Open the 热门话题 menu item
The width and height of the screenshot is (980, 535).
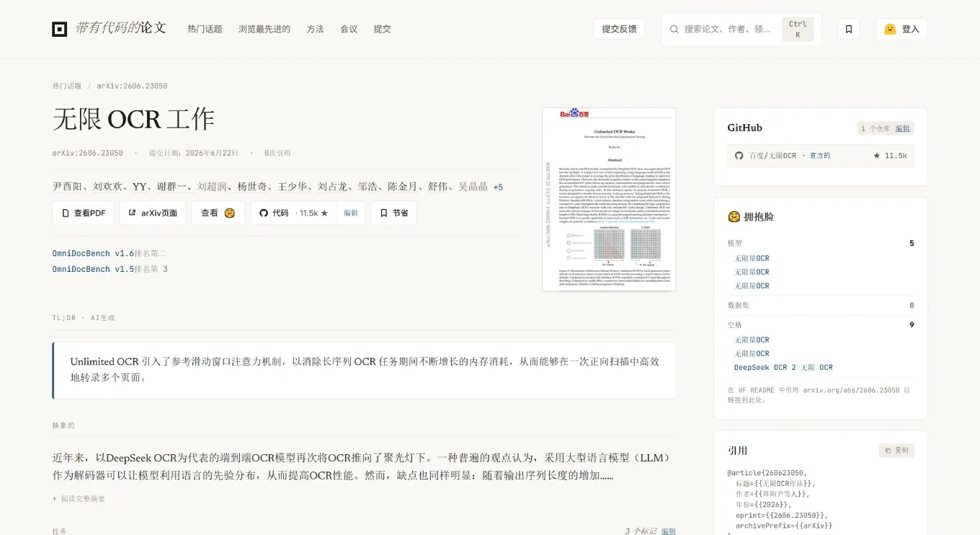point(205,29)
